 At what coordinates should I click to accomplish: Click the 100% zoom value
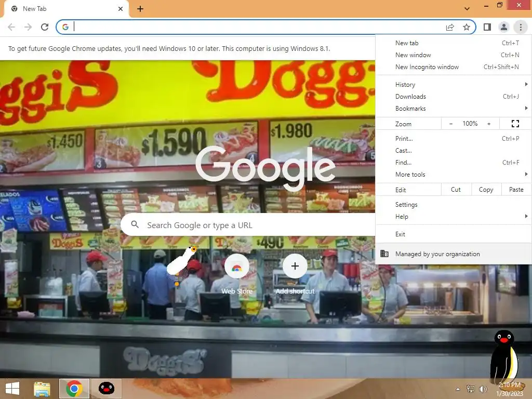click(x=470, y=124)
